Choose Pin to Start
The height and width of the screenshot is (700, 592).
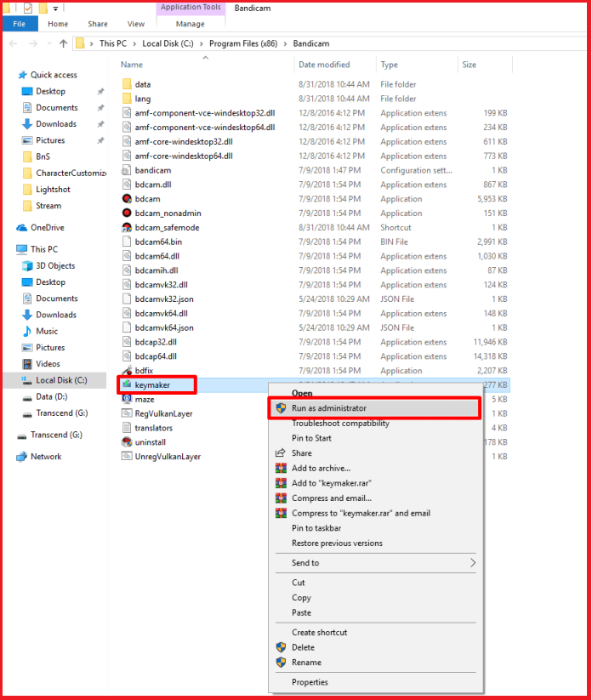coord(311,438)
